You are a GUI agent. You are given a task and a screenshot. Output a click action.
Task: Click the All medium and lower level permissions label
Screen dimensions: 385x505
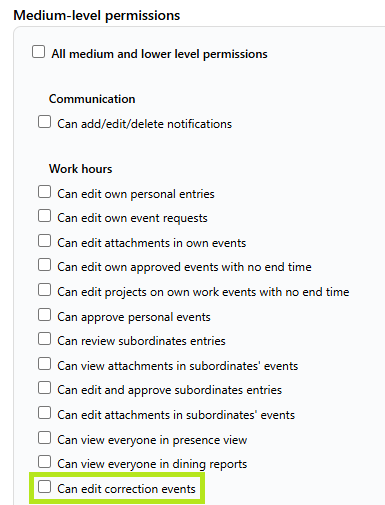[159, 54]
